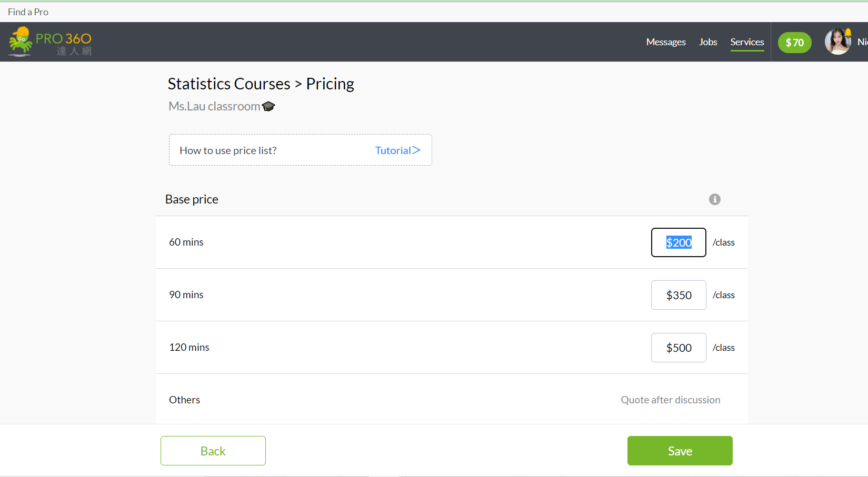This screenshot has width=868, height=477.
Task: Click the 60 mins price field showing $200
Action: tap(678, 242)
